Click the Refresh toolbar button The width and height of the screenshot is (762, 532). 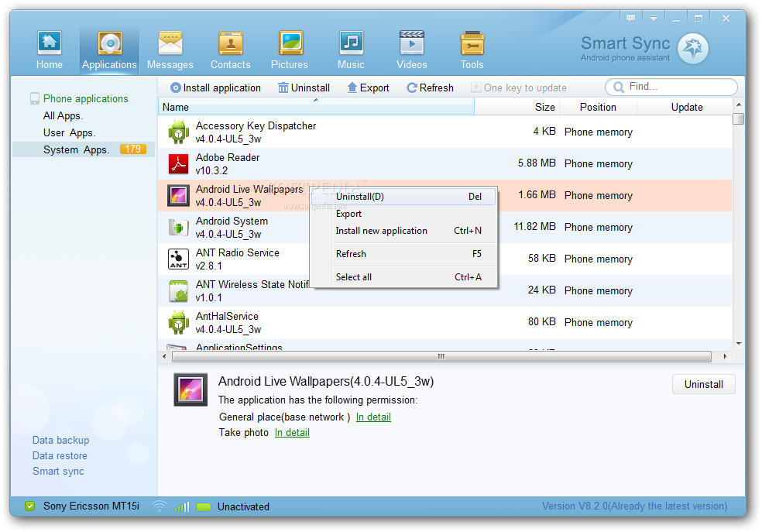[x=430, y=88]
